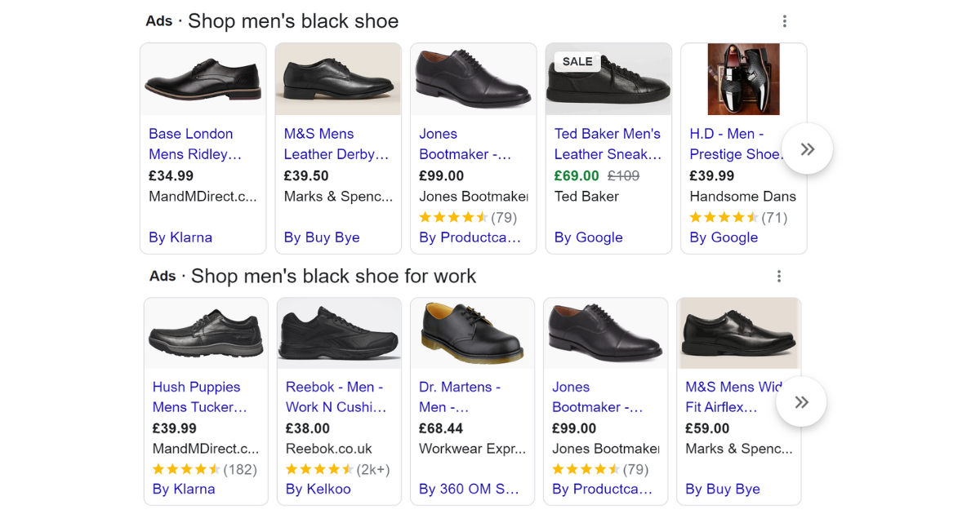Open the H.D Men Prestige Shoes thumbnail

[x=743, y=79]
